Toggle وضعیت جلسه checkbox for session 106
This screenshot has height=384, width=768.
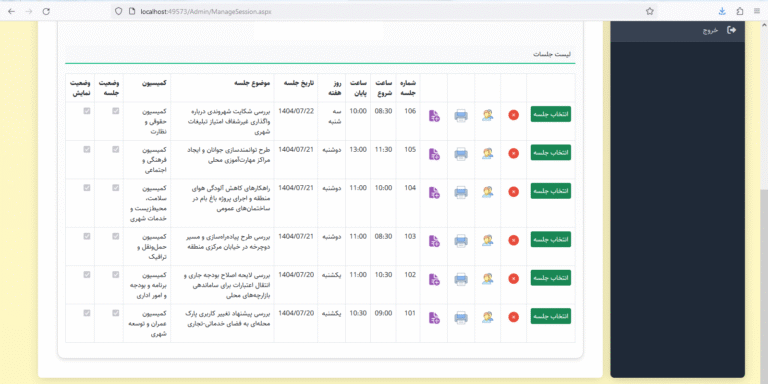point(116,111)
